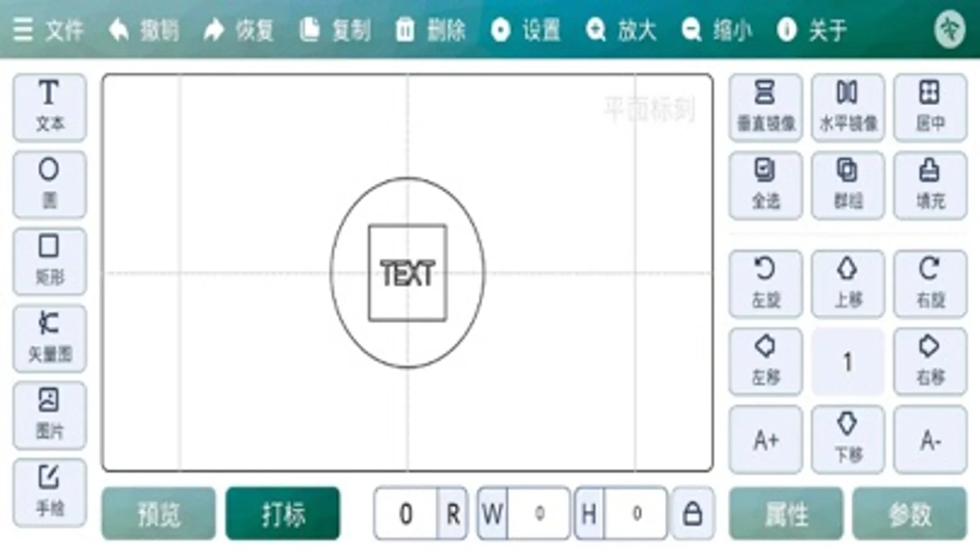Viewport: 980px width, 552px height.
Task: Toggle the aspect ratio lock icon
Action: [x=693, y=513]
